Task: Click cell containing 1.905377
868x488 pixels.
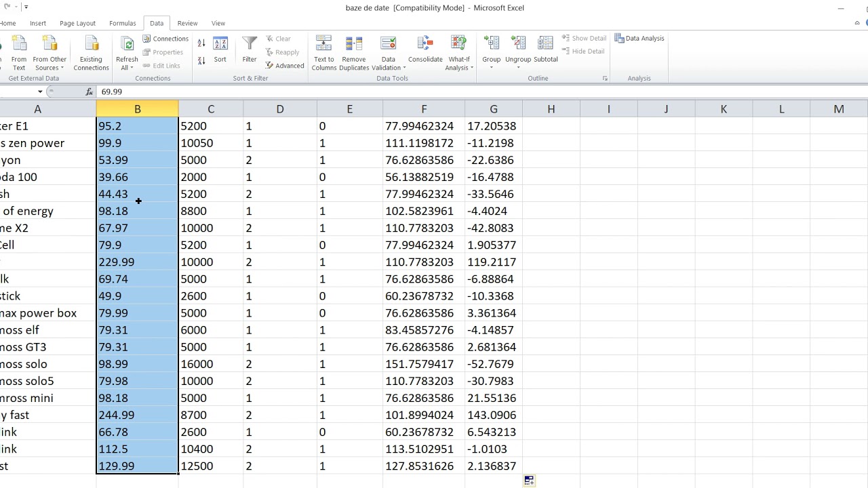Action: point(494,245)
